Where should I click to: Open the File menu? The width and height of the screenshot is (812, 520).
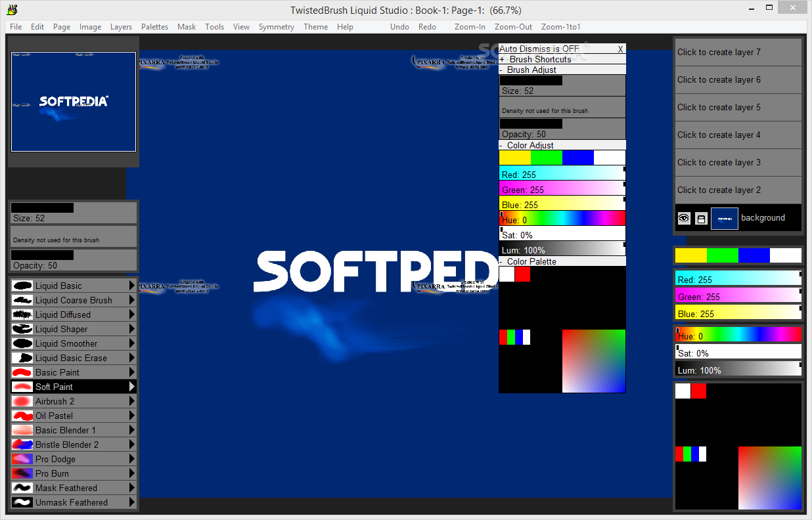pos(16,27)
